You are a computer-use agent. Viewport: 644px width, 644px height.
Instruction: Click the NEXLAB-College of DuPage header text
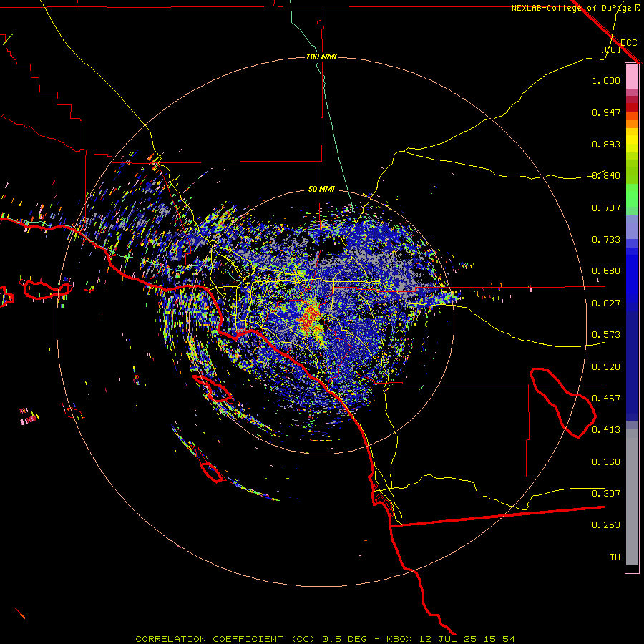[x=575, y=8]
